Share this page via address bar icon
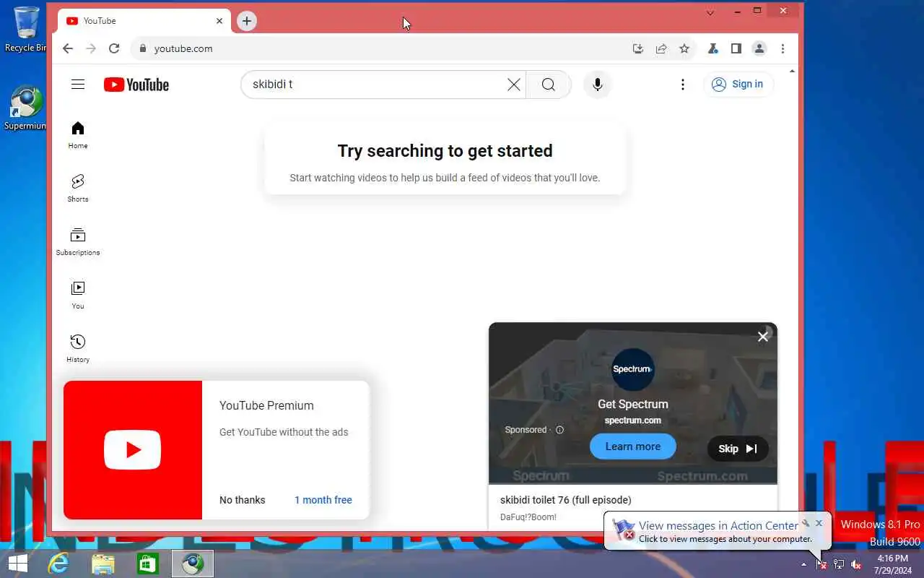This screenshot has width=924, height=578. (x=661, y=48)
